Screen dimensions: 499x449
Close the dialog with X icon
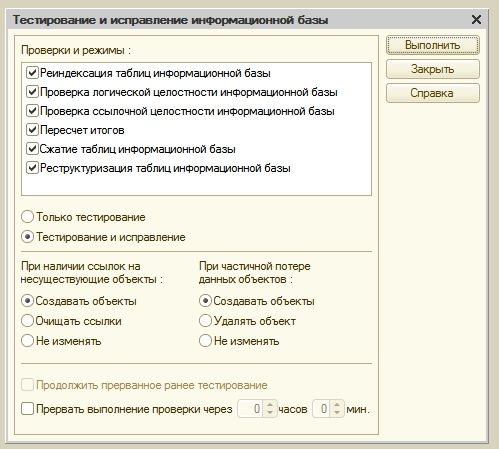pos(477,19)
